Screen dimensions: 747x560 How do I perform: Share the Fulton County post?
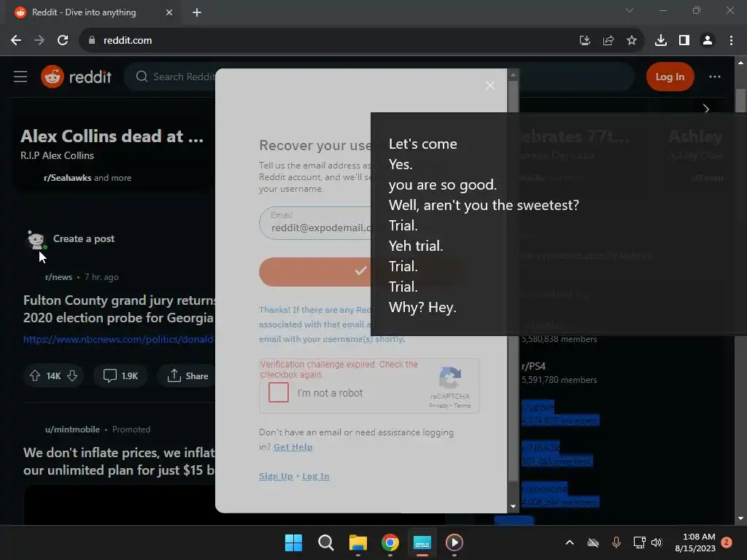[187, 376]
